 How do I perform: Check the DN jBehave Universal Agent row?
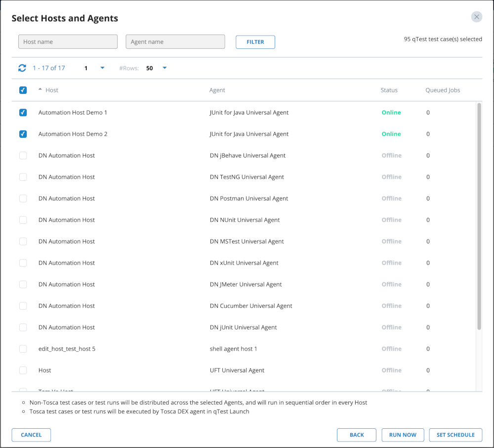coord(23,156)
